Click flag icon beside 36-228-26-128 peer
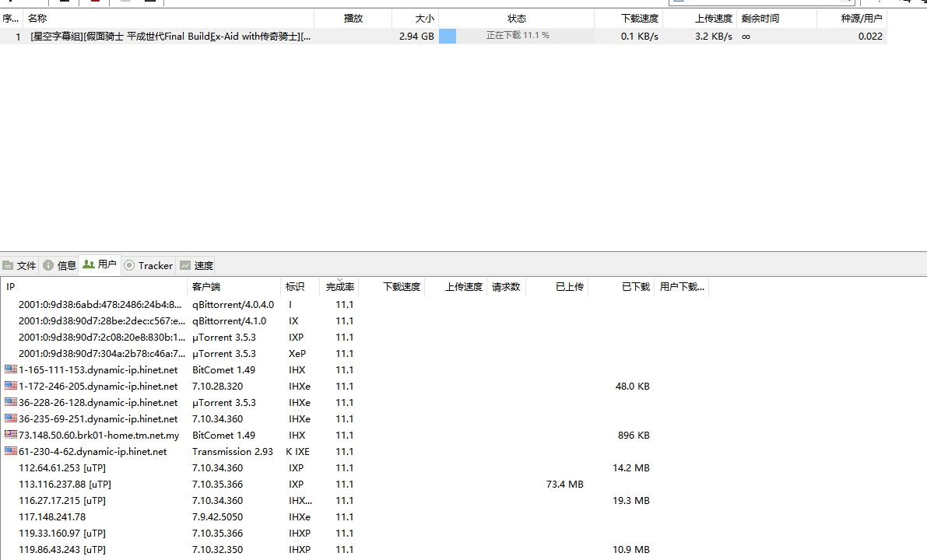 pos(11,401)
